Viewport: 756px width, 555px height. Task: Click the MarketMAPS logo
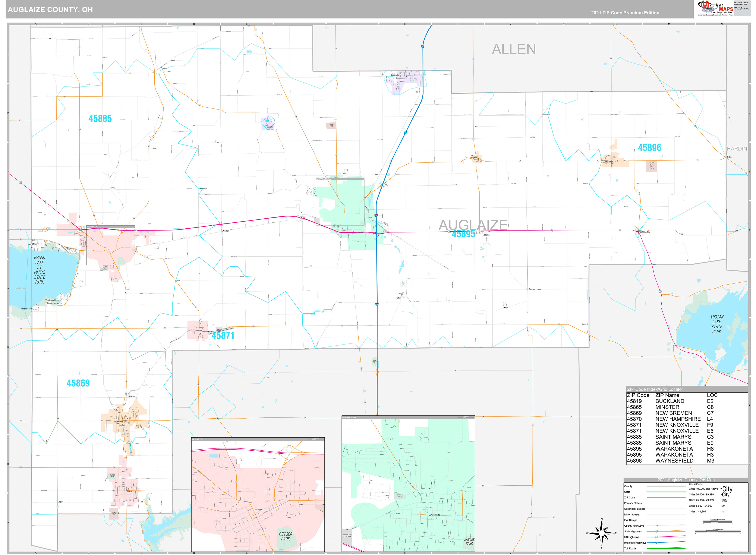(715, 8)
